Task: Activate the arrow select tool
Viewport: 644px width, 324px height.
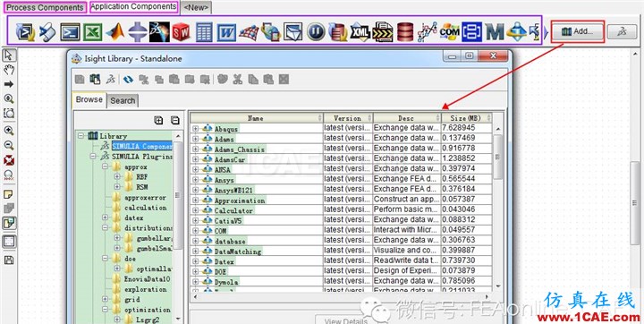Action: point(9,55)
